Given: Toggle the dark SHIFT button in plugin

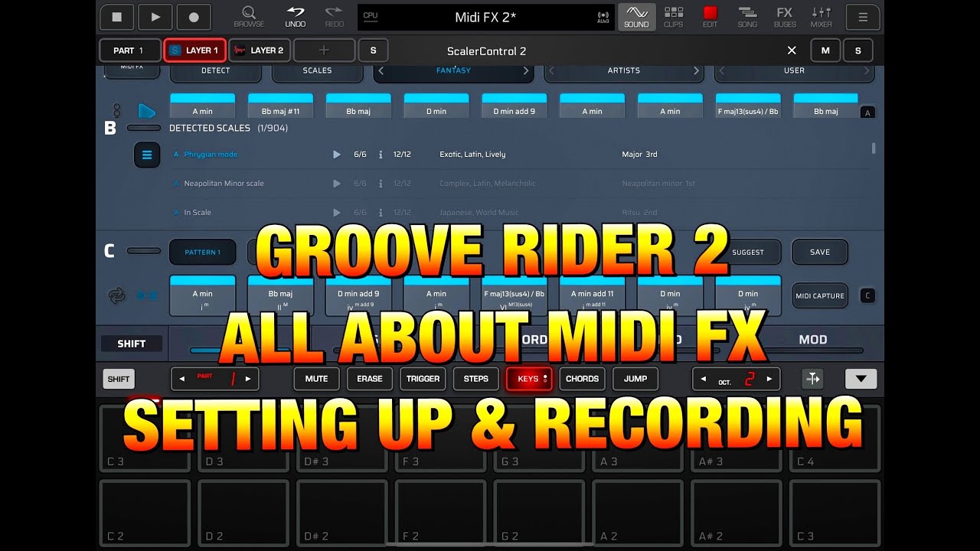Looking at the screenshot, I should click(x=131, y=344).
